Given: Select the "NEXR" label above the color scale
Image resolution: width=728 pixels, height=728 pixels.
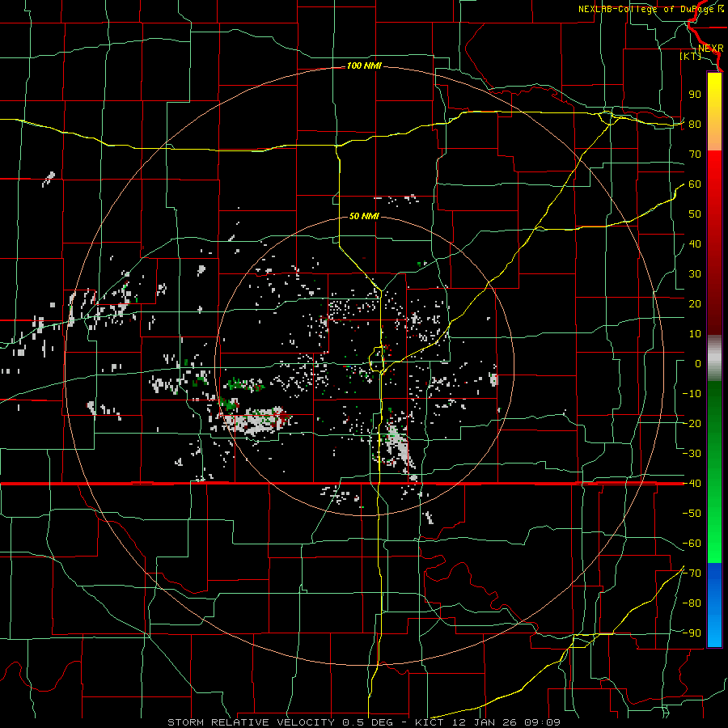Looking at the screenshot, I should click(x=710, y=49).
